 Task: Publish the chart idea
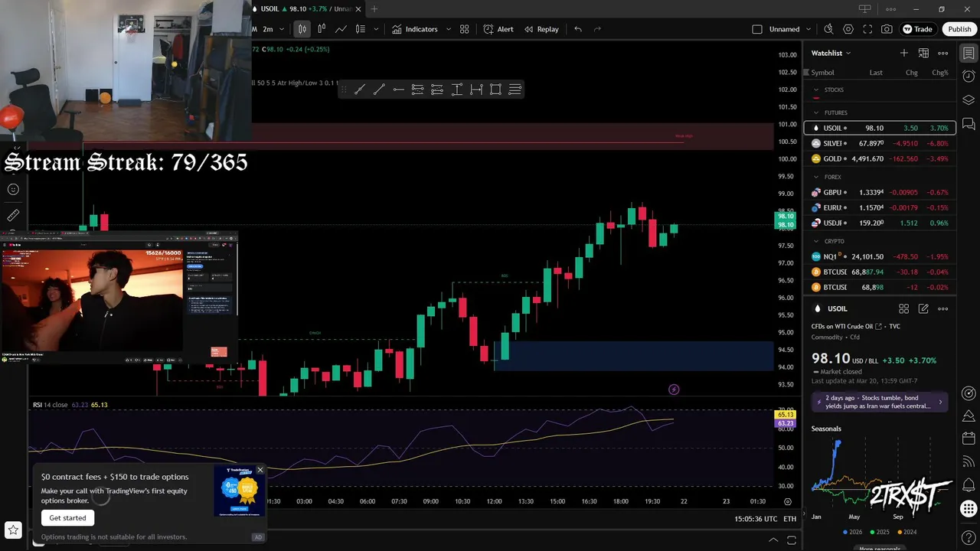pyautogui.click(x=959, y=29)
